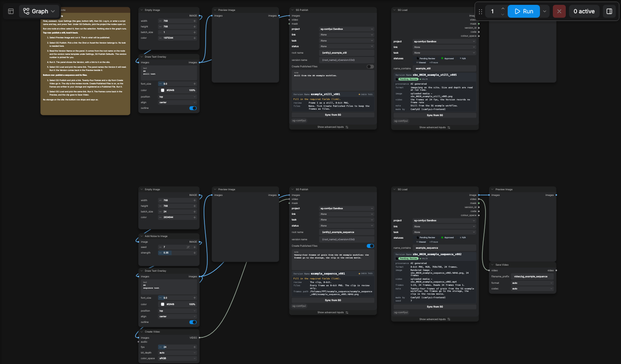Increase color value 1975344 with plus
Screen dimensions: 621x364
195,38
